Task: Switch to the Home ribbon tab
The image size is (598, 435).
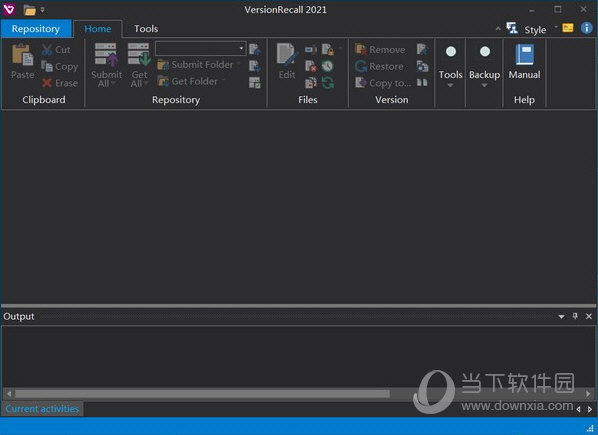Action: click(98, 29)
